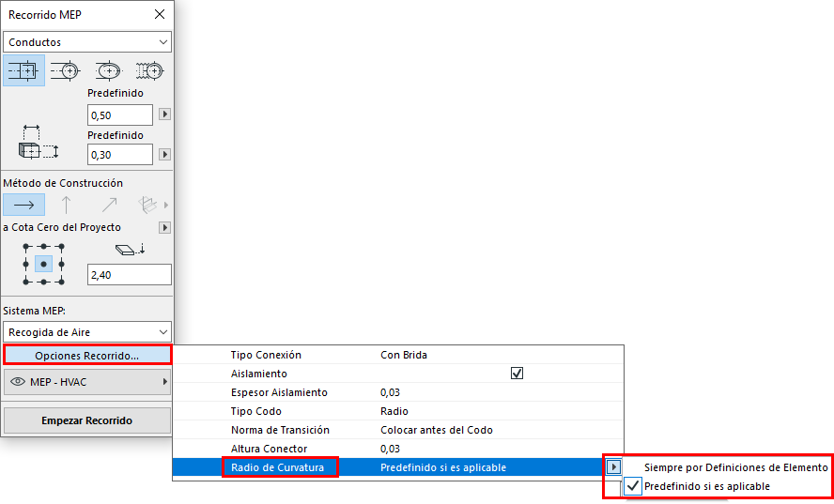Click the Espesor Aislamiento label
This screenshot has height=504, width=834.
[279, 392]
